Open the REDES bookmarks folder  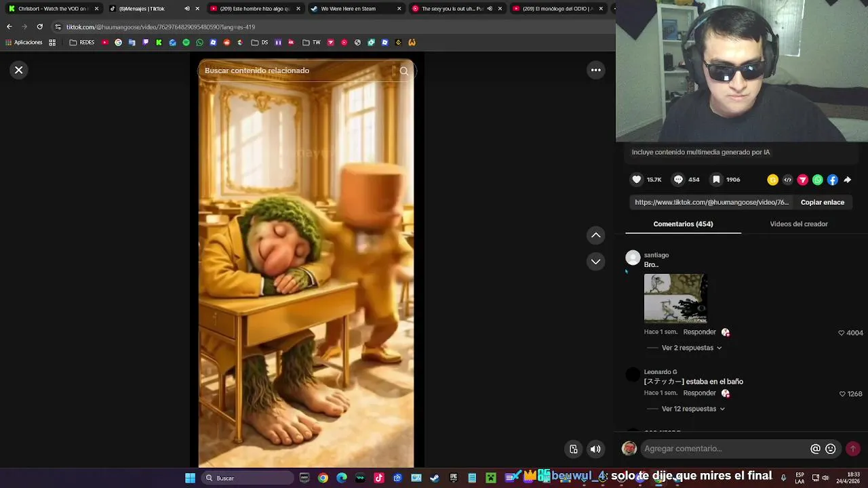(x=82, y=42)
